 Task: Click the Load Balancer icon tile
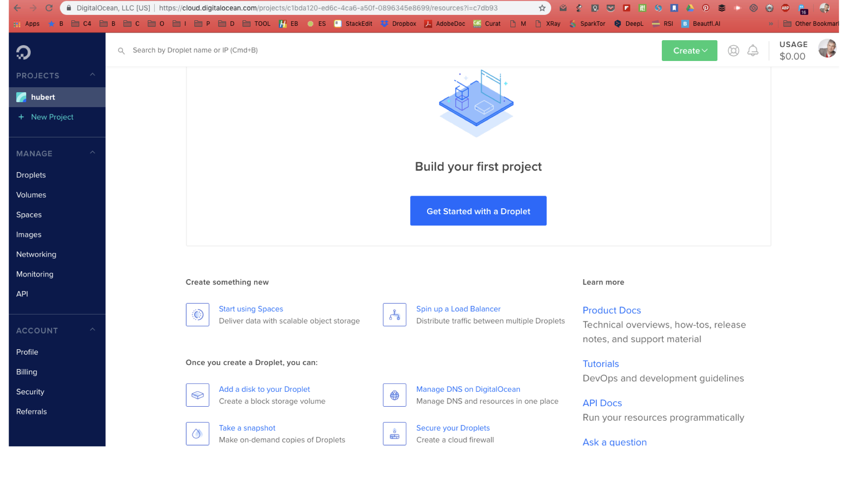(395, 314)
